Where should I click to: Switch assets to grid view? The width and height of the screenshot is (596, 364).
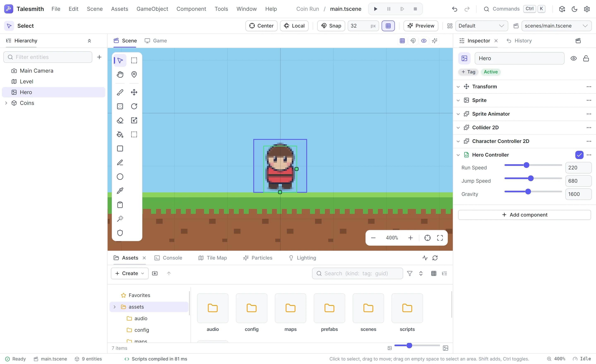coord(434,273)
